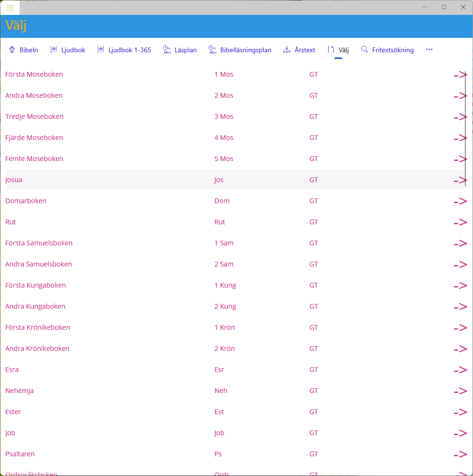473x476 pixels.
Task: Click arrow for Andra Samuelsboken
Action: (x=460, y=265)
